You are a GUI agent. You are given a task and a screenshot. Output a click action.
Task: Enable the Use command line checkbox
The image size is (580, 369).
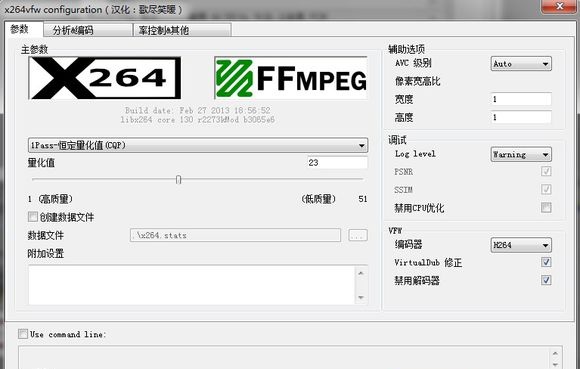tap(23, 334)
